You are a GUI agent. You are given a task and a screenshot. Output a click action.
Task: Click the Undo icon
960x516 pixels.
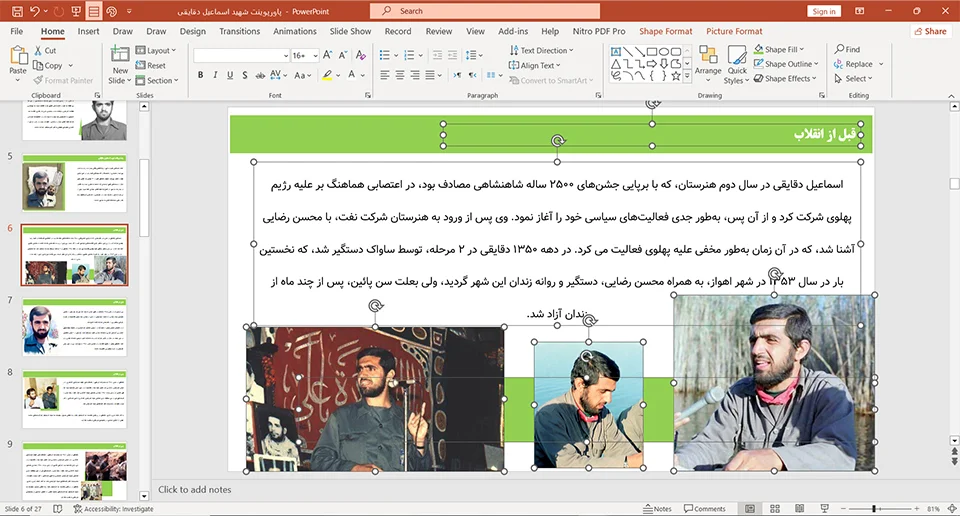(34, 11)
